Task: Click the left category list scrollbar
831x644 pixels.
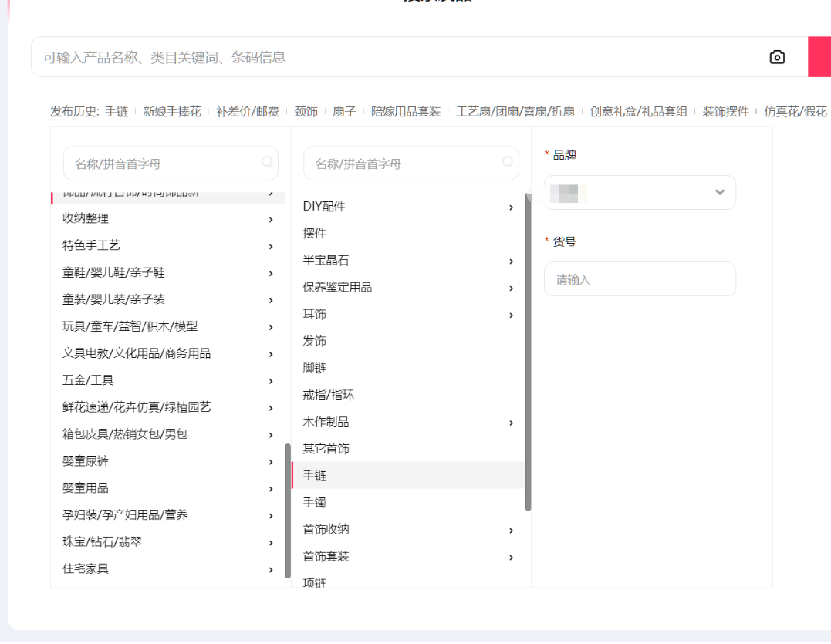Action: click(288, 509)
